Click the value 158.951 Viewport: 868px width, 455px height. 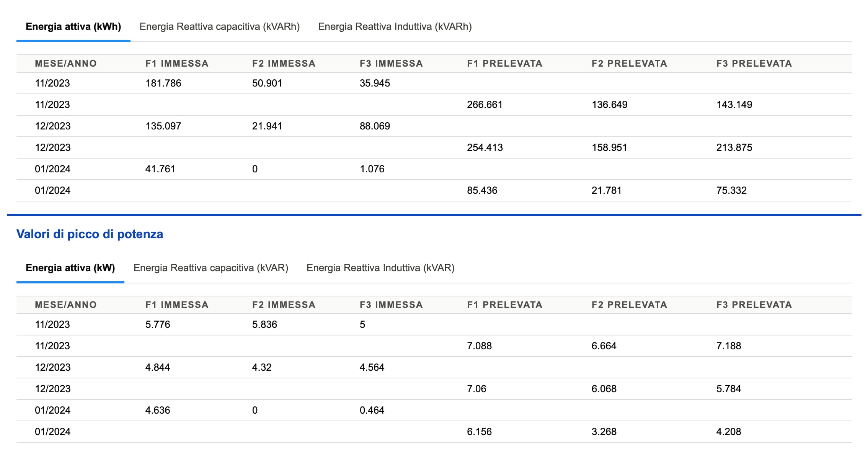pos(609,147)
